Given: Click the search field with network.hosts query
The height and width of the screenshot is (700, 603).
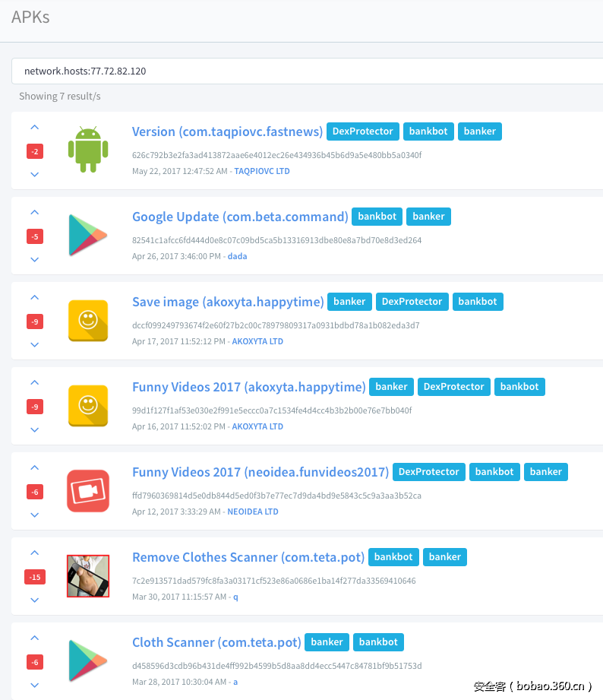Looking at the screenshot, I should tap(304, 71).
